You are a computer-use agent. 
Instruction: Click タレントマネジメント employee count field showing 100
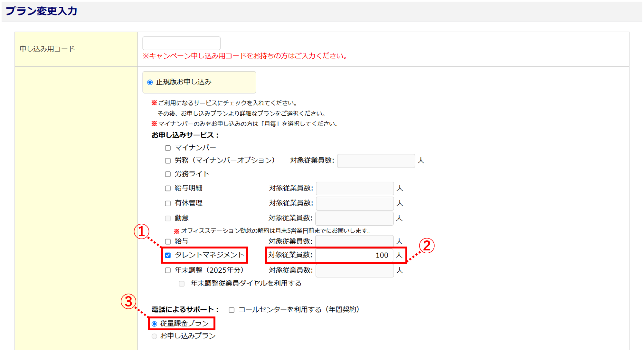(354, 255)
